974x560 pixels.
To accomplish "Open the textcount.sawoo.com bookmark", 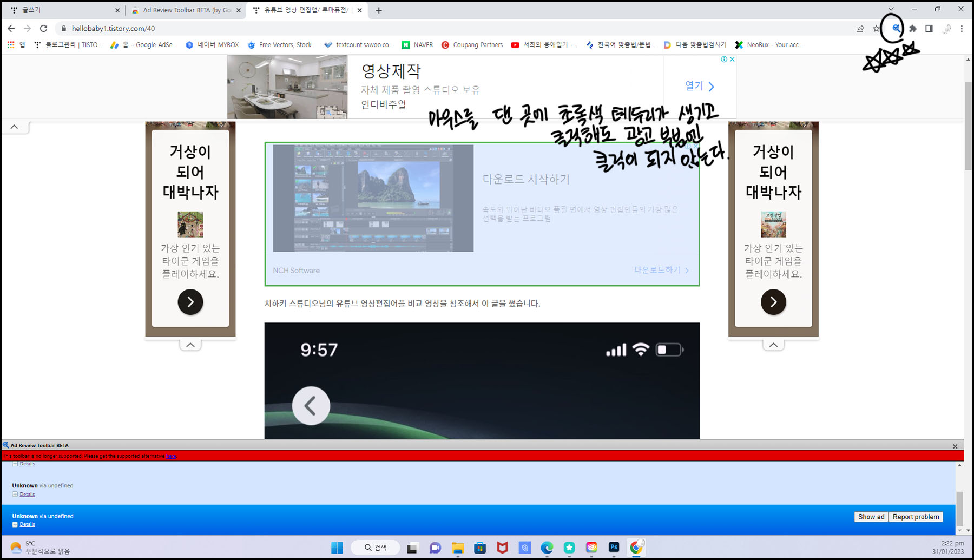I will tap(359, 45).
